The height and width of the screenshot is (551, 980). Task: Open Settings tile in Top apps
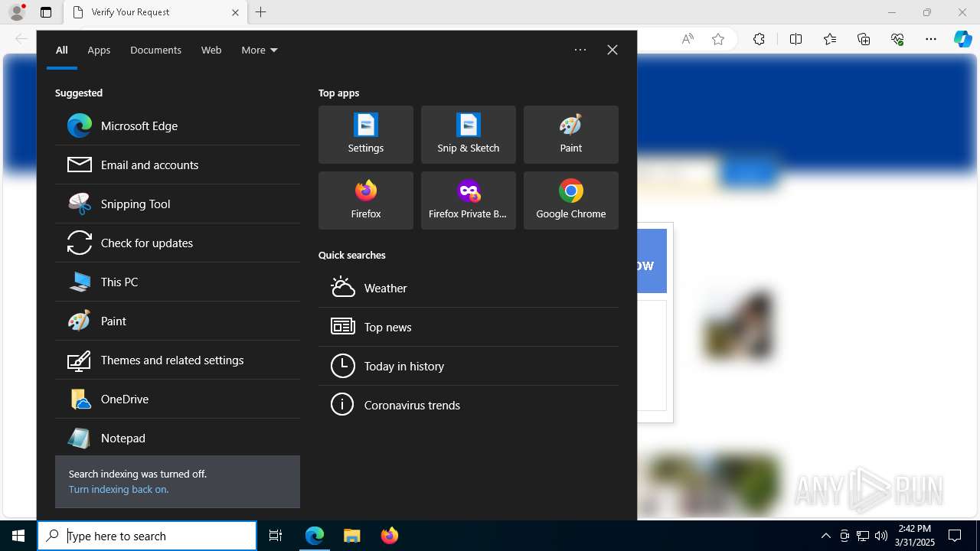[366, 135]
